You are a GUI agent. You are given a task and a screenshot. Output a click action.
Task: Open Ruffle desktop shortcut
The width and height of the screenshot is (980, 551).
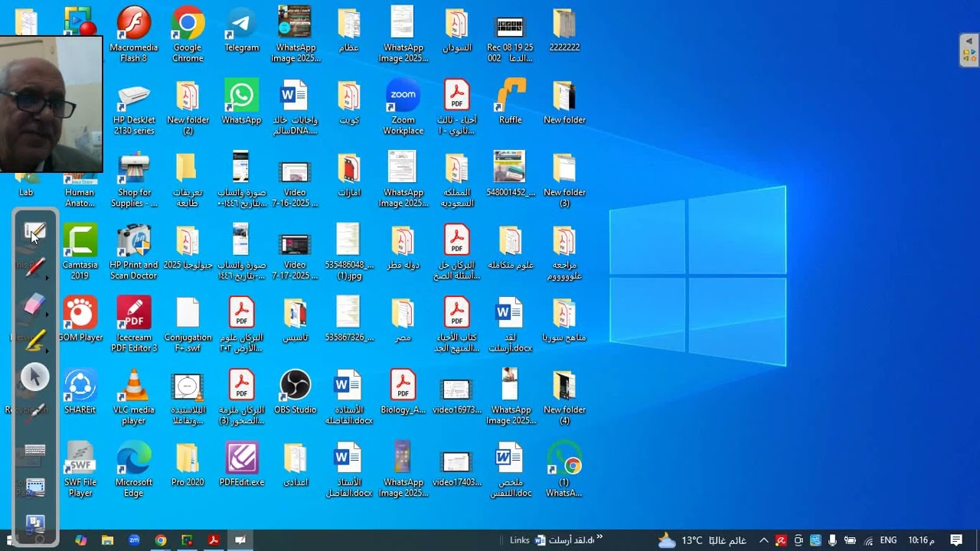pos(510,102)
